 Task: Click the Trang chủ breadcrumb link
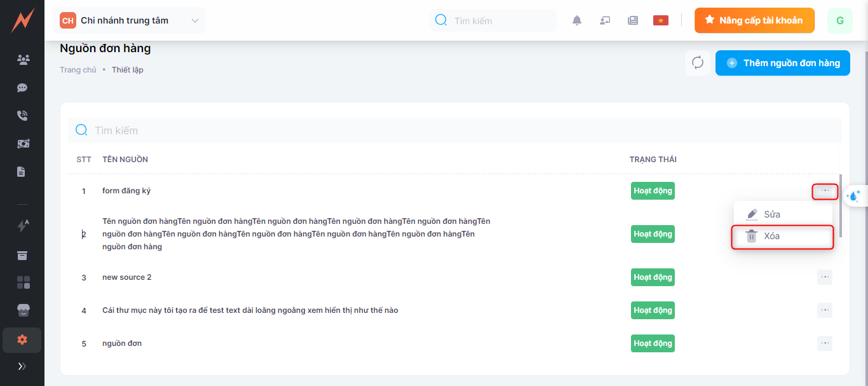[x=78, y=70]
